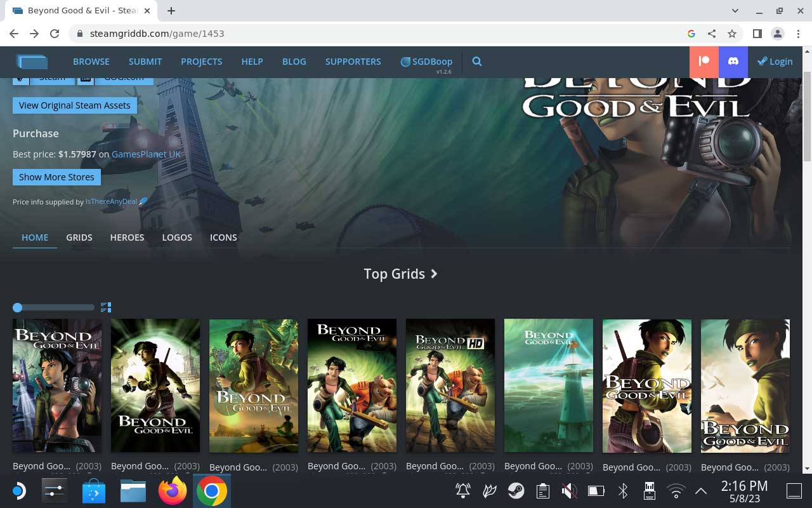Select the HOME tab

pos(35,237)
